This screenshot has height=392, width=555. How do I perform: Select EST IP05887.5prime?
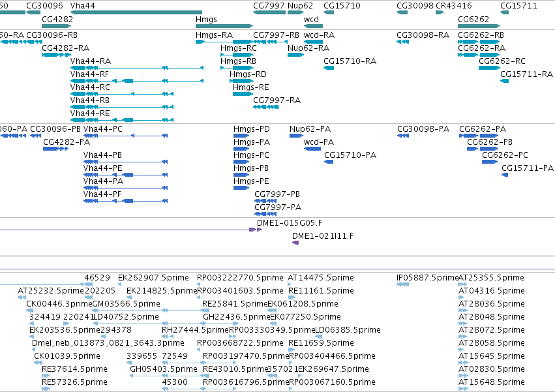click(403, 284)
